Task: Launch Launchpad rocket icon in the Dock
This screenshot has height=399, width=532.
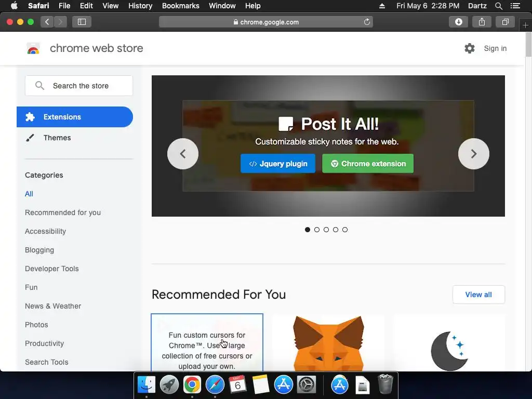Action: coord(169,385)
